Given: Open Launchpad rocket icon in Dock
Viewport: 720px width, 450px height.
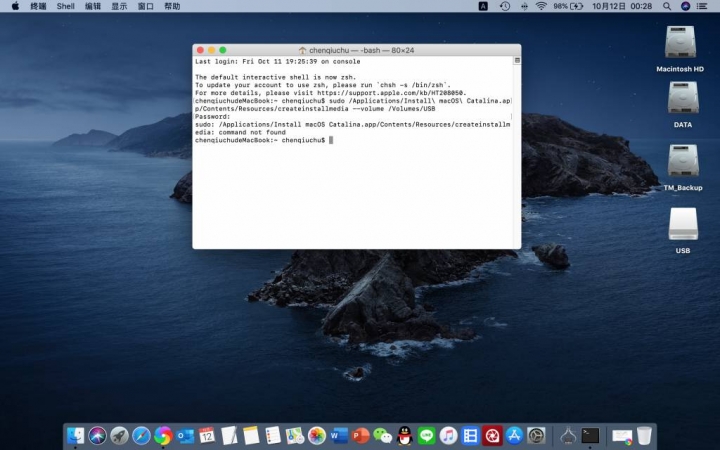Looking at the screenshot, I should point(119,435).
